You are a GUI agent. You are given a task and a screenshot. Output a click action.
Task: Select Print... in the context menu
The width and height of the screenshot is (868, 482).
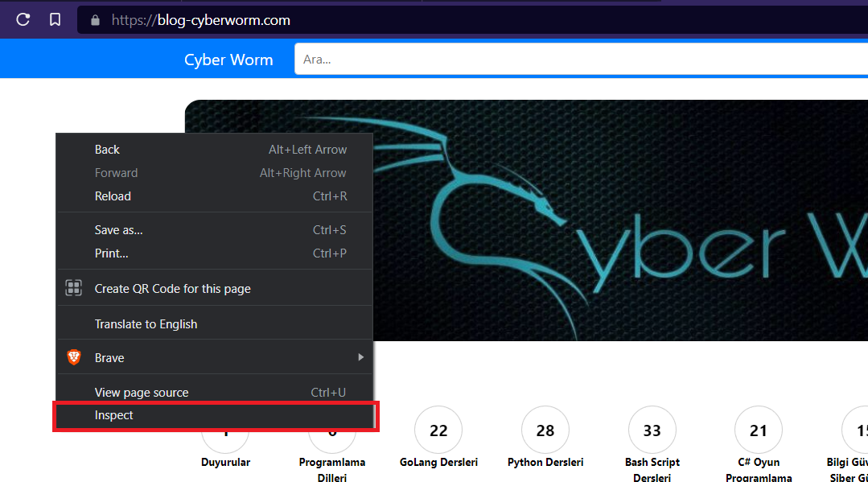coord(111,253)
